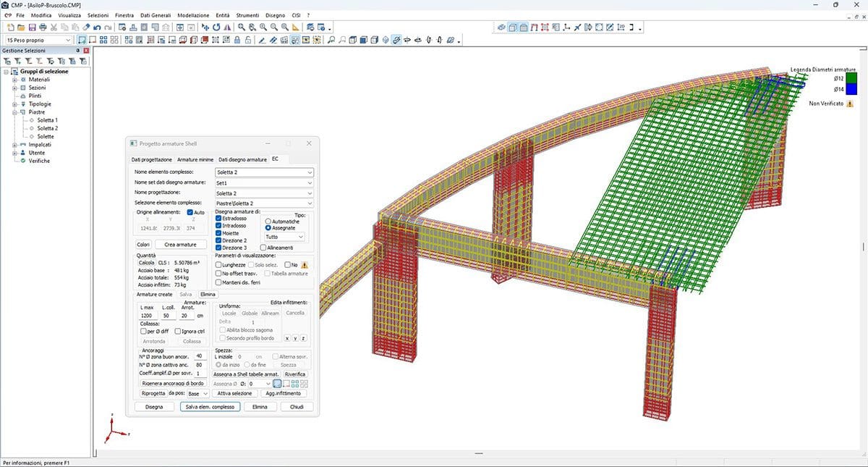The width and height of the screenshot is (868, 467).
Task: Click the blue Ø14 legend swatch
Action: pos(852,89)
